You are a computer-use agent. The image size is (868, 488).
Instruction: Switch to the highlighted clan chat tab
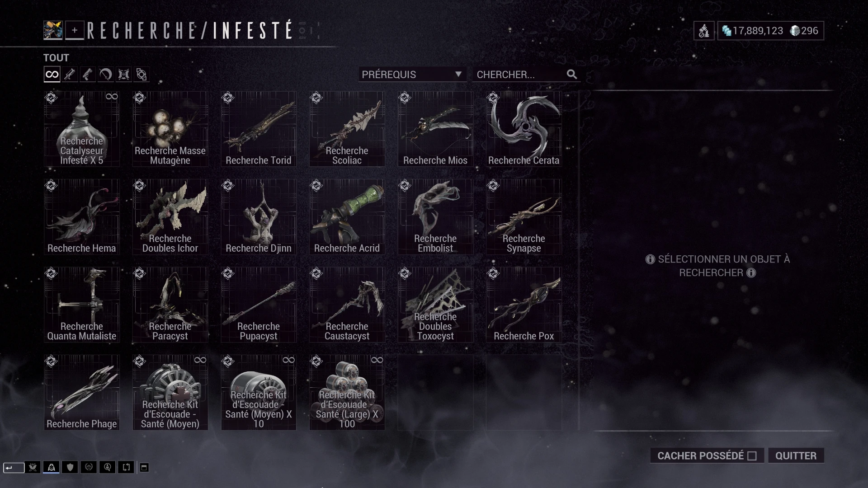click(51, 467)
